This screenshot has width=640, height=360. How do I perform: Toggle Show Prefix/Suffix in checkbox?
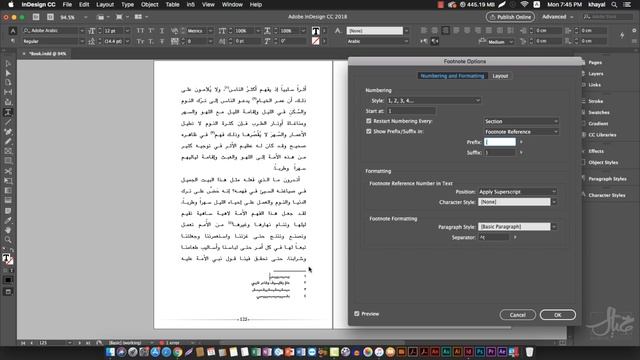pos(369,131)
